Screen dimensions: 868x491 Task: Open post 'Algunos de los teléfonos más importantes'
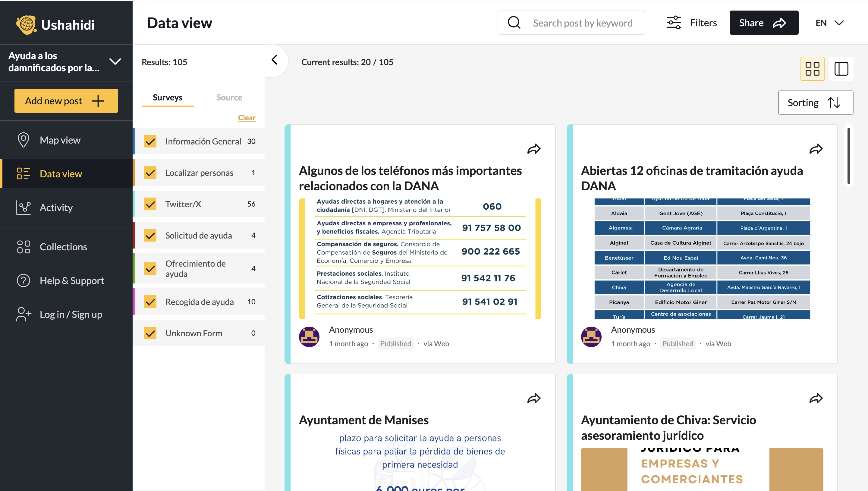[410, 178]
